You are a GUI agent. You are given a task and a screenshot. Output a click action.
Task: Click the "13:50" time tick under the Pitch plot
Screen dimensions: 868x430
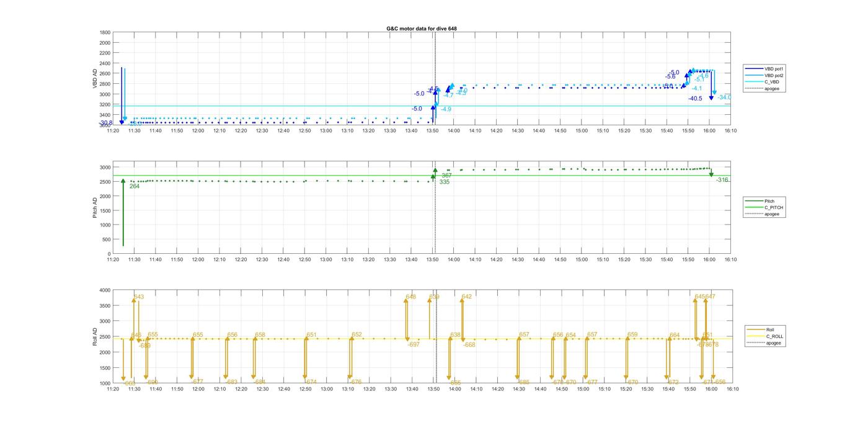click(x=433, y=259)
